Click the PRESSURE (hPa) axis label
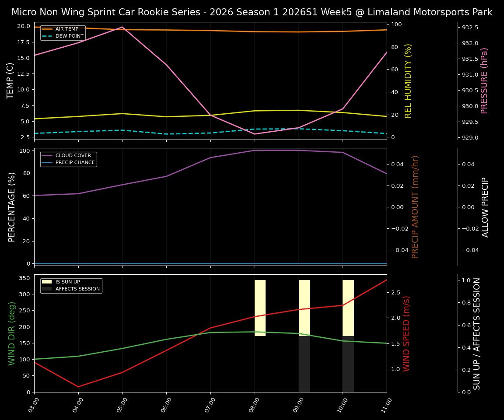Viewport: 504px width, 420px height. (484, 79)
